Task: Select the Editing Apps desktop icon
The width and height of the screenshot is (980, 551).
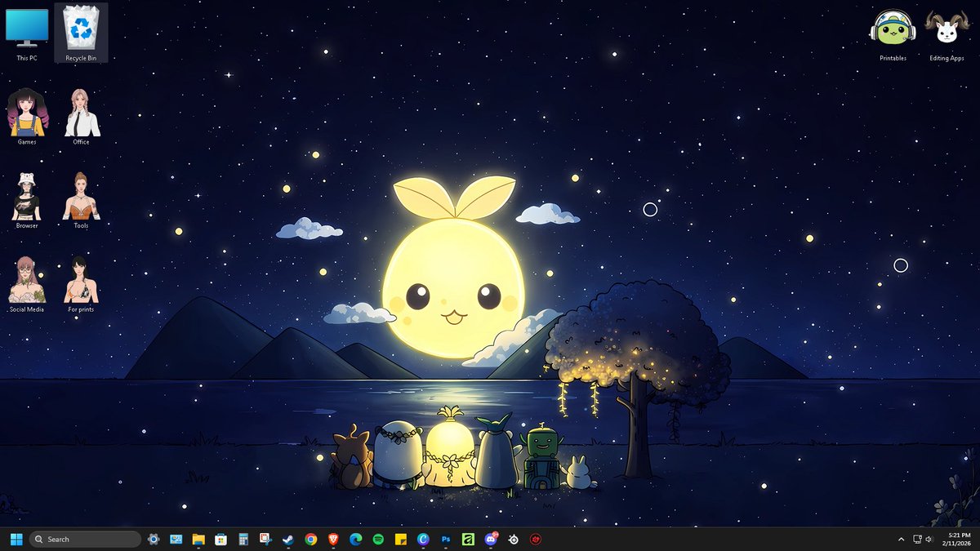Action: coord(947,35)
